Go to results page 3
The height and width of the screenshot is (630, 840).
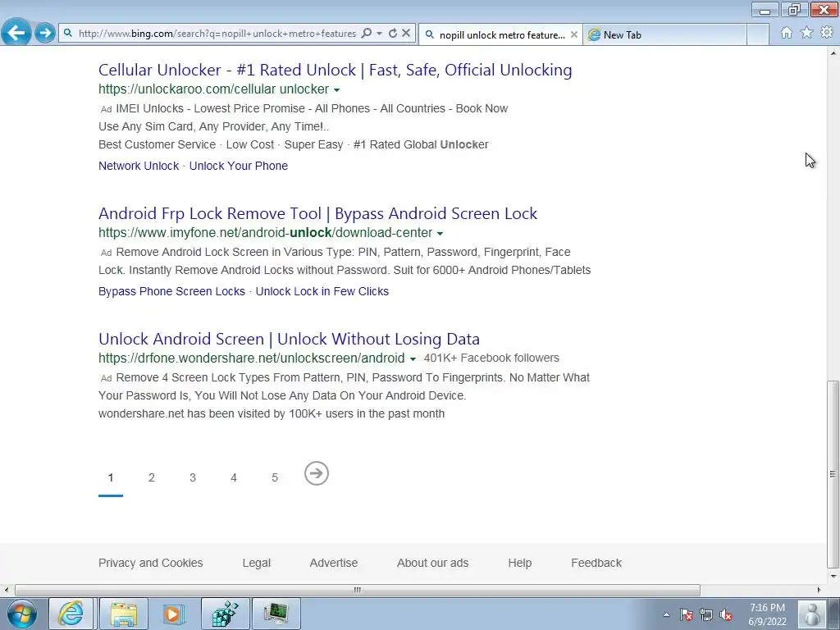[192, 477]
